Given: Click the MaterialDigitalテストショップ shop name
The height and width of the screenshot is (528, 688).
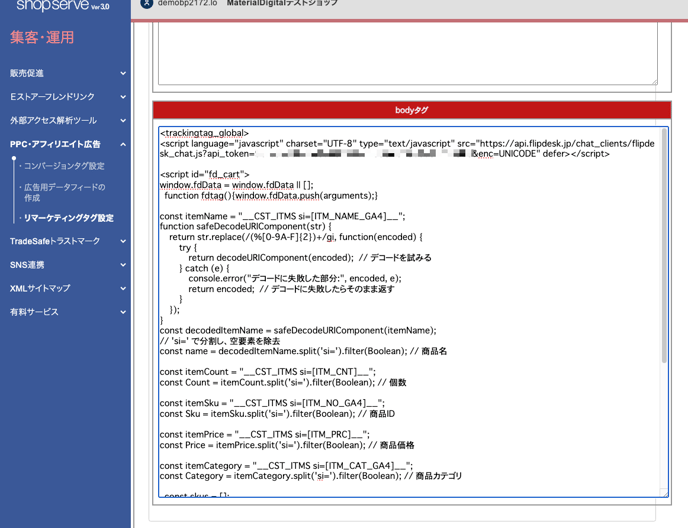Looking at the screenshot, I should (x=282, y=3).
